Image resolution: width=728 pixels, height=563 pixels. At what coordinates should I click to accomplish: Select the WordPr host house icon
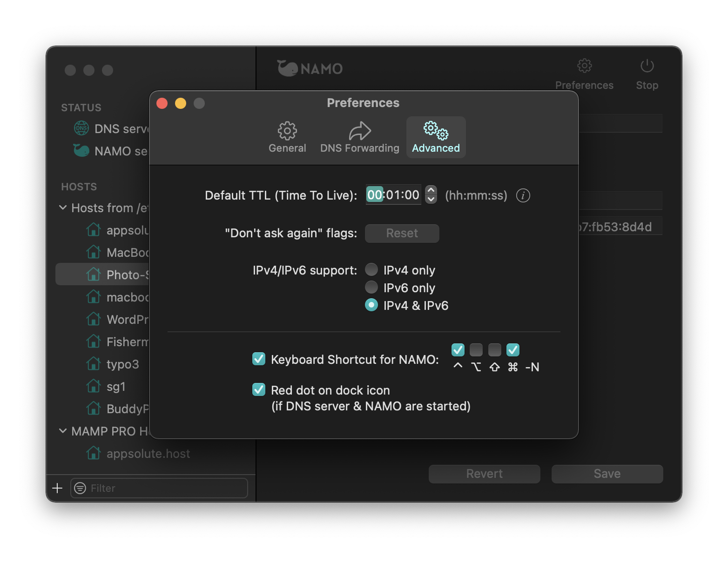coord(94,319)
